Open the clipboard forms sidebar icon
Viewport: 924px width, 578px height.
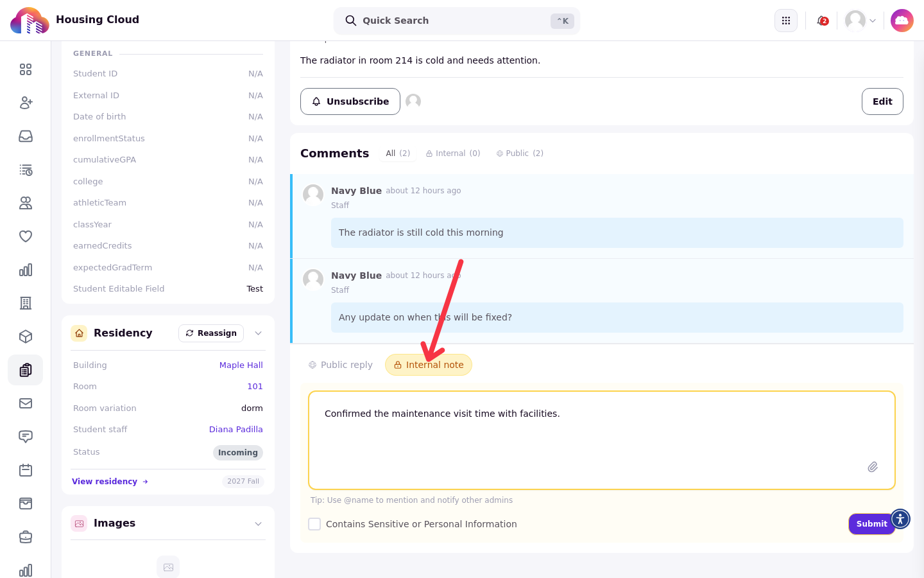pyautogui.click(x=26, y=370)
